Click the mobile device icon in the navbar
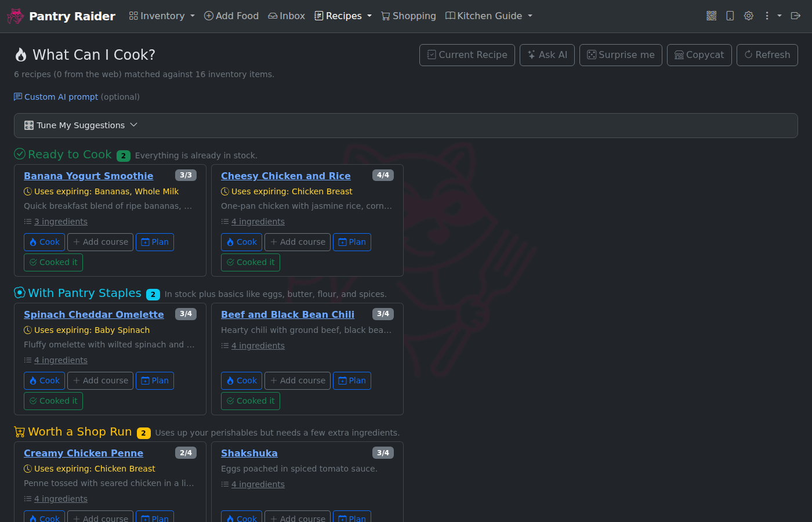Image resolution: width=812 pixels, height=522 pixels. click(x=730, y=16)
